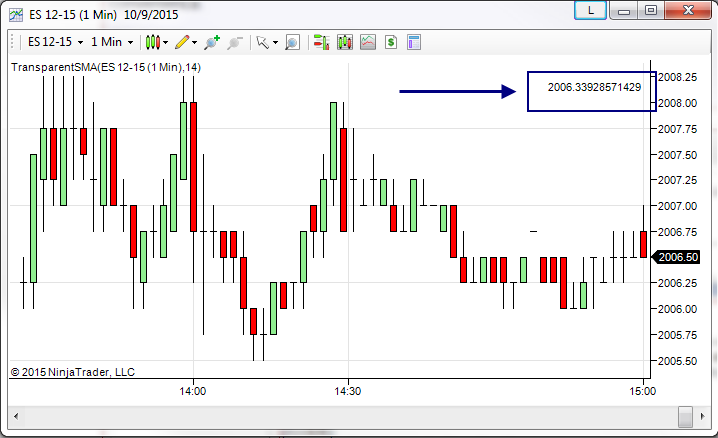
Task: Click the 2007.00 price axis label
Action: pyautogui.click(x=677, y=206)
